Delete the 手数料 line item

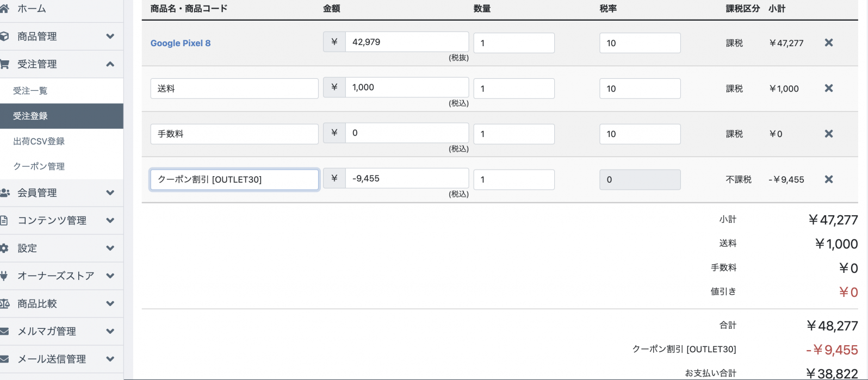pyautogui.click(x=829, y=134)
